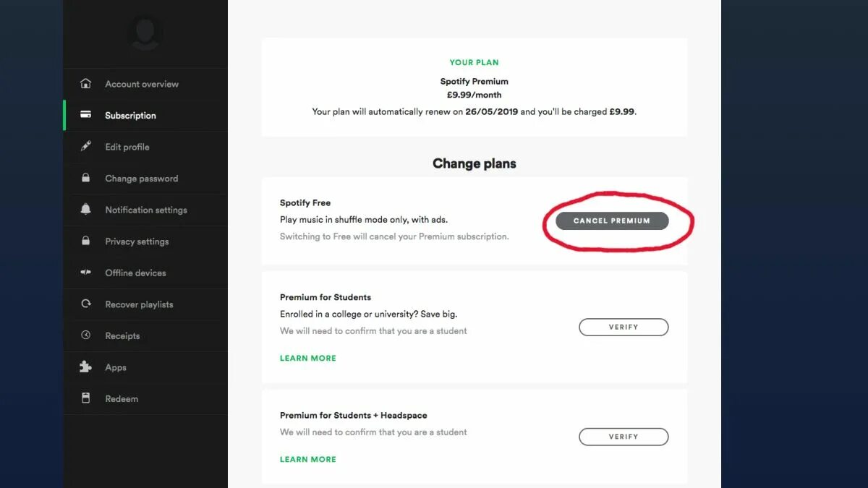Click Verify for Premium for Students

click(x=624, y=328)
